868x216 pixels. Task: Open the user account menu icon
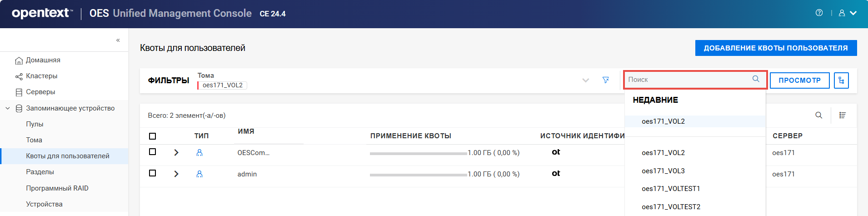(x=842, y=13)
